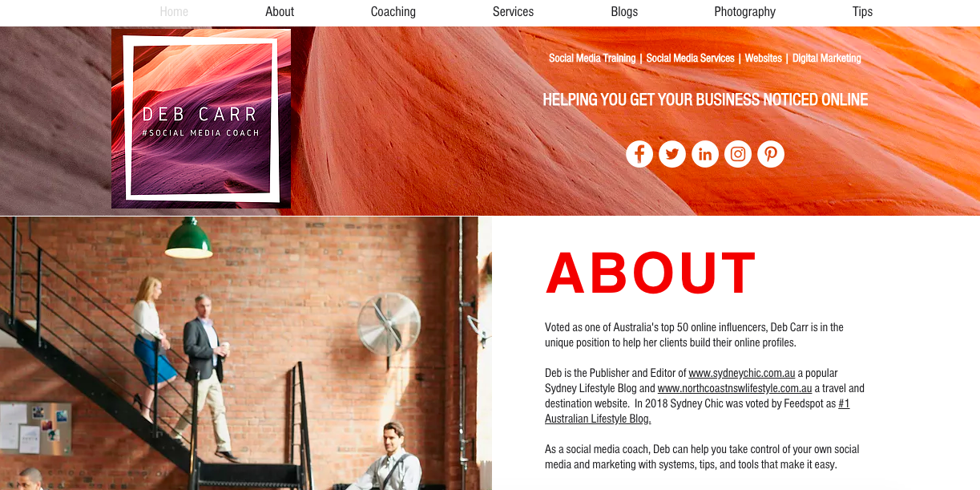Go to the Home menu item
The height and width of the screenshot is (490, 980).
tap(174, 12)
